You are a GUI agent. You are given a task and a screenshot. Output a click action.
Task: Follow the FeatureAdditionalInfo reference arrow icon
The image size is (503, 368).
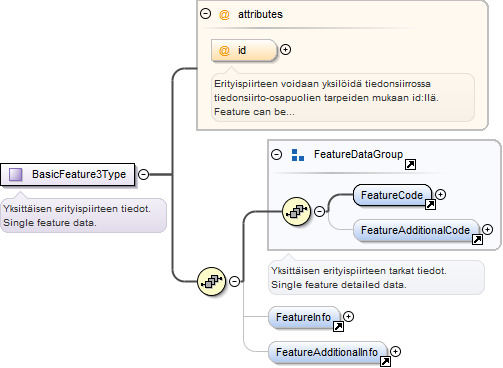385,362
